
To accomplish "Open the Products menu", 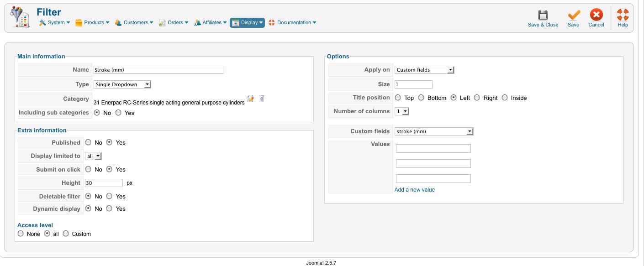I will click(x=92, y=22).
